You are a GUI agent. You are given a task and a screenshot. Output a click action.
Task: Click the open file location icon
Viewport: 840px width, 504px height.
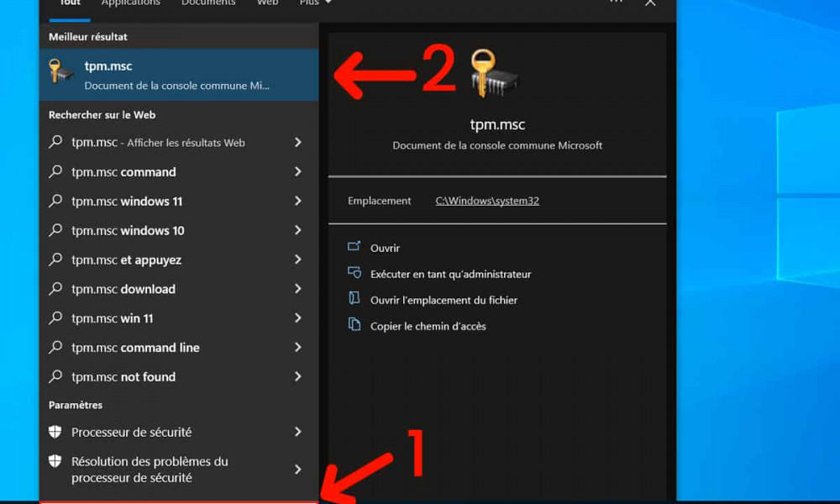click(x=354, y=298)
